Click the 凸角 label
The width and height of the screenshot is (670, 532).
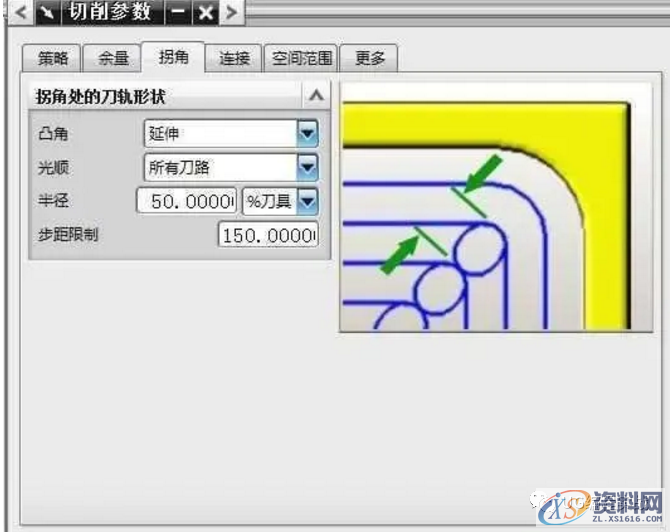(53, 134)
